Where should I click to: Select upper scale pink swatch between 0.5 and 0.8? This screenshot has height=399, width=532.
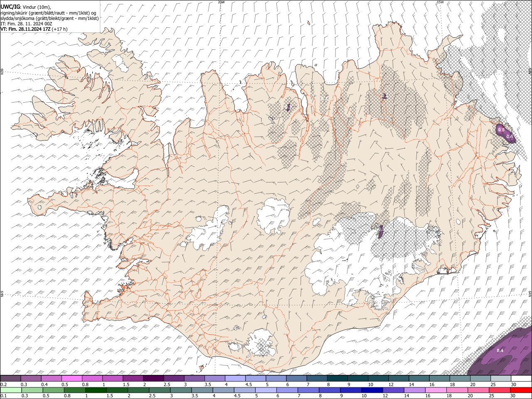click(71, 379)
